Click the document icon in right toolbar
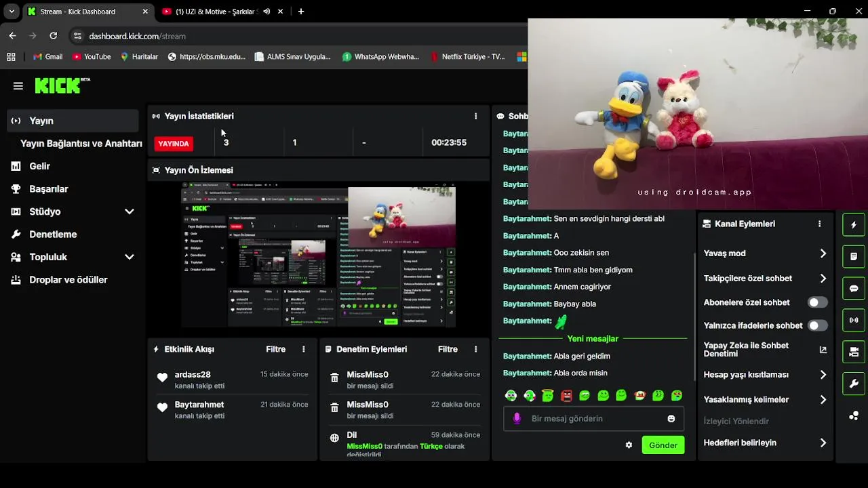Viewport: 868px width, 488px height. 854,257
